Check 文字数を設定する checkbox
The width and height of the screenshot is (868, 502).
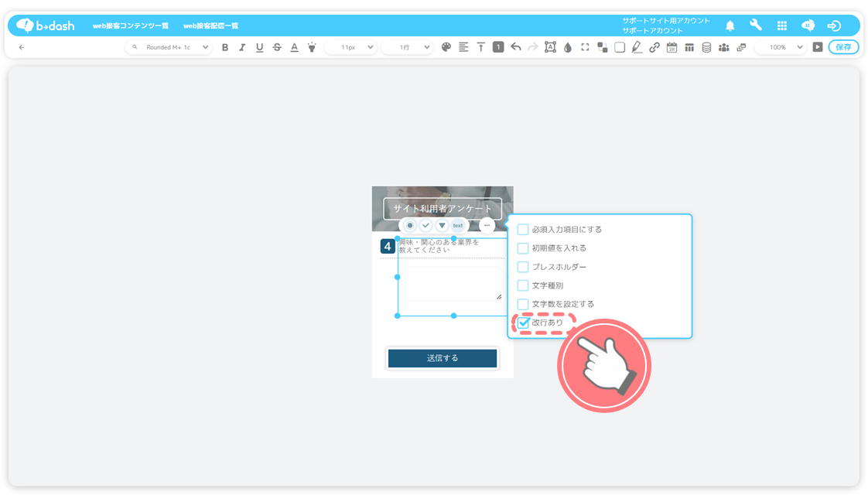[x=522, y=304]
